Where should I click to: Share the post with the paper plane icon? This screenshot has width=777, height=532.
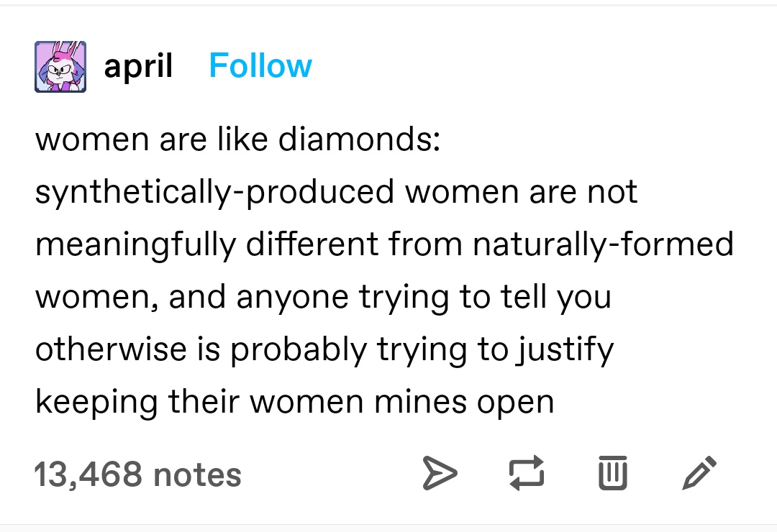pyautogui.click(x=440, y=474)
